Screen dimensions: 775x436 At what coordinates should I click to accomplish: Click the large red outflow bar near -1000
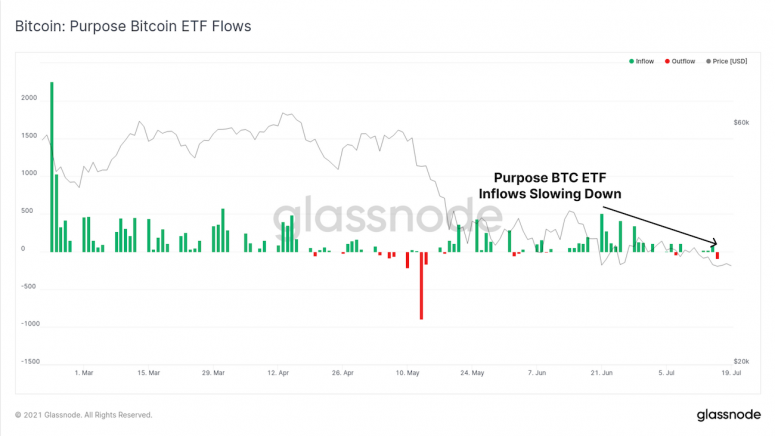(x=422, y=286)
